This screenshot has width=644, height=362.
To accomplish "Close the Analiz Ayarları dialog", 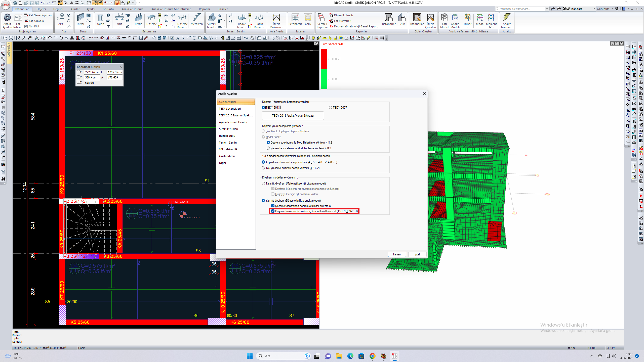I will coord(424,94).
